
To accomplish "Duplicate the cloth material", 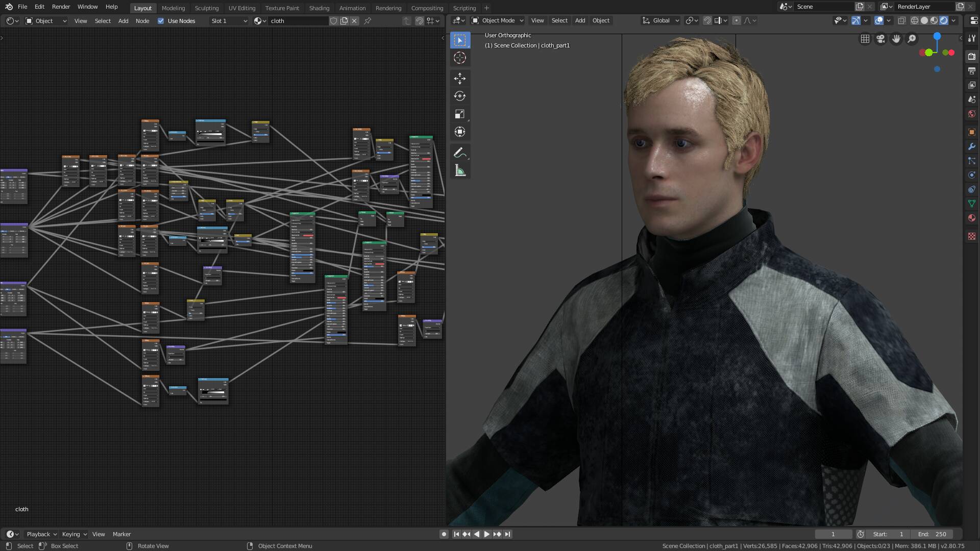I will pyautogui.click(x=344, y=21).
